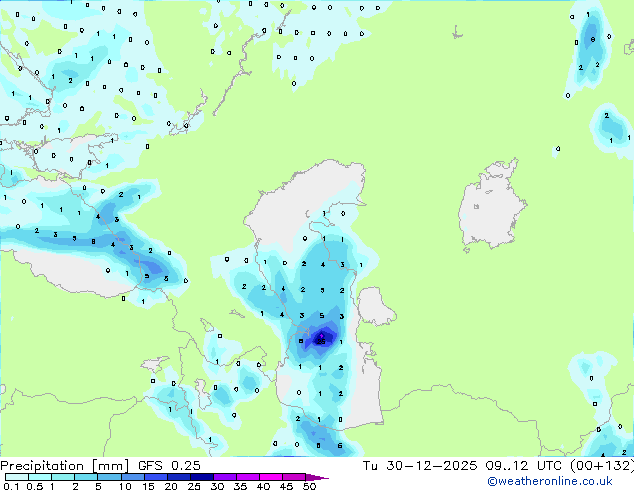Click the 10–15 mm legend color box
This screenshot has width=634, height=490.
pyautogui.click(x=132, y=477)
